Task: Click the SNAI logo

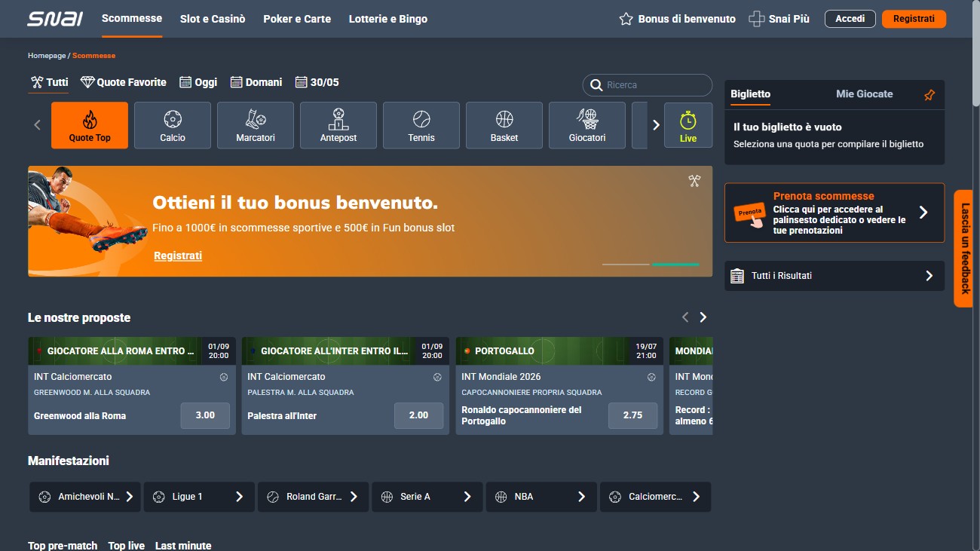Action: click(x=55, y=18)
